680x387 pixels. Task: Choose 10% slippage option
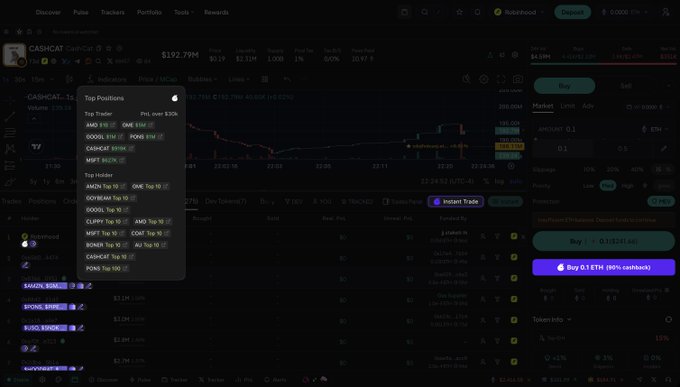tap(588, 169)
